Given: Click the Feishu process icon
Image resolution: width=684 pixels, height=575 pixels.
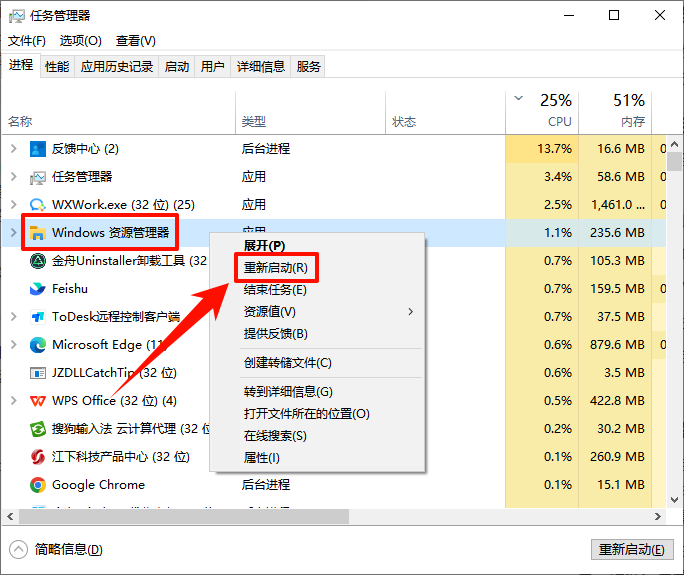Looking at the screenshot, I should [38, 289].
